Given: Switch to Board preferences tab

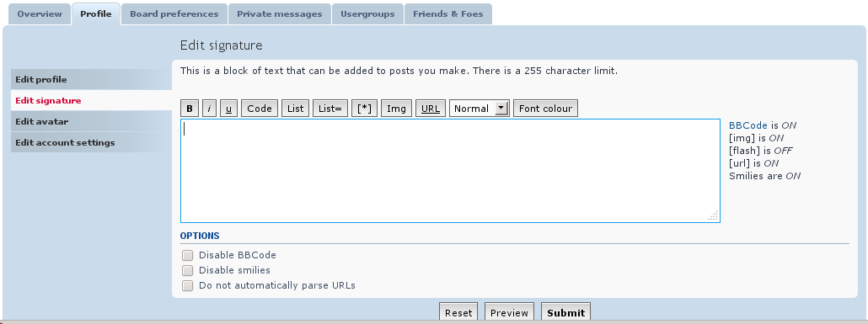Looking at the screenshot, I should tap(174, 14).
